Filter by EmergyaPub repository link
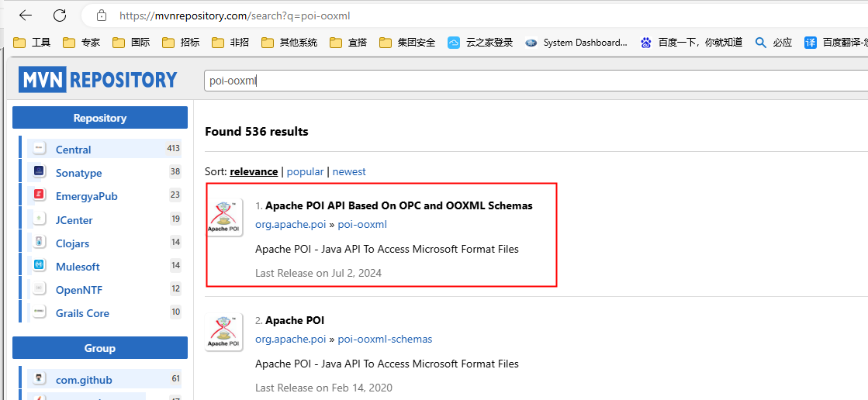Screen dimensions: 868x400 [x=86, y=196]
